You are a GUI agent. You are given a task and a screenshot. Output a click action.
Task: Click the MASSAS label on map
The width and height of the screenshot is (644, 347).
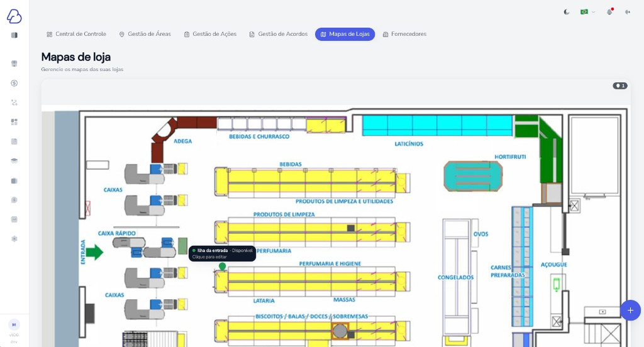(344, 300)
